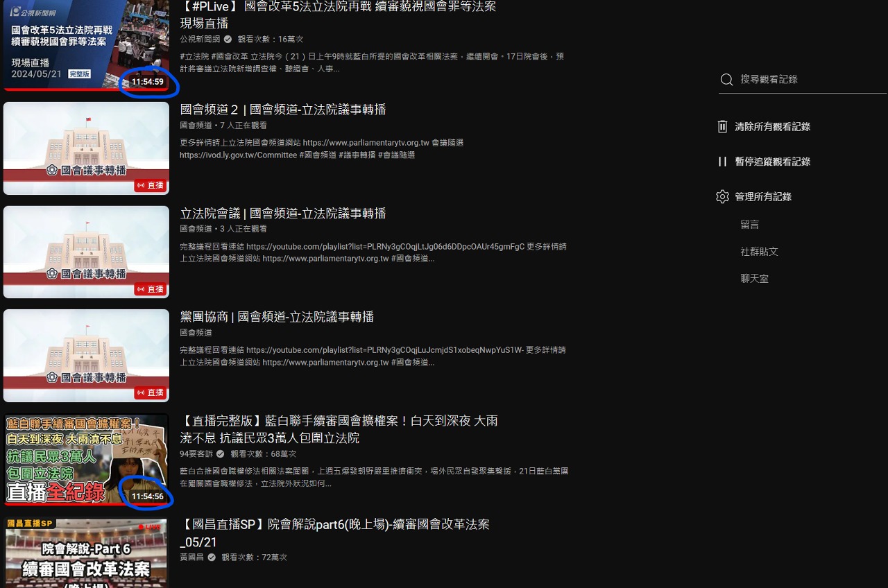This screenshot has width=888, height=588.
Task: Click live badge on 立法院會議 thumbnail
Action: tap(151, 289)
